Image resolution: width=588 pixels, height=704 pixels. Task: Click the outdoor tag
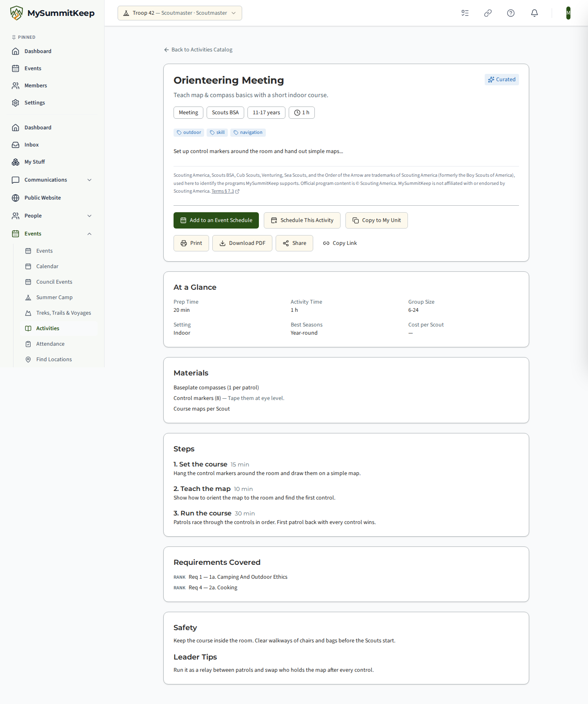pos(189,133)
